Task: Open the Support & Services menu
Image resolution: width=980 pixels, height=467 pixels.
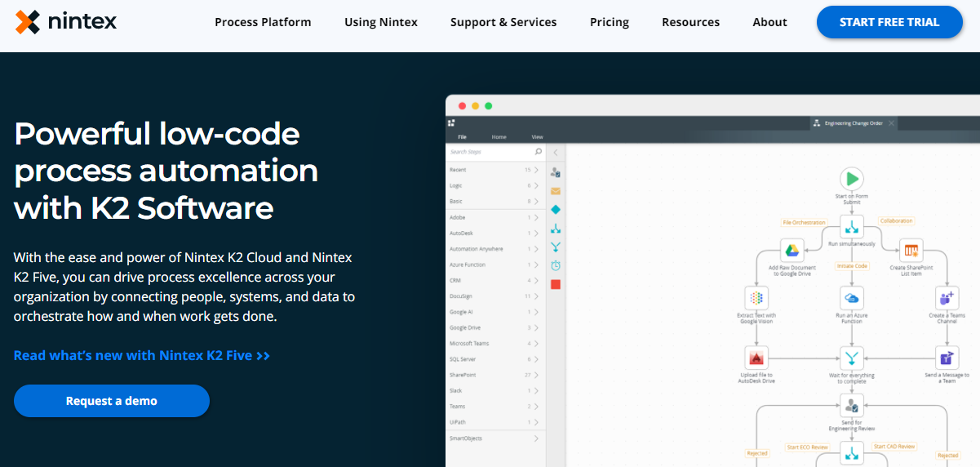Action: tap(503, 22)
